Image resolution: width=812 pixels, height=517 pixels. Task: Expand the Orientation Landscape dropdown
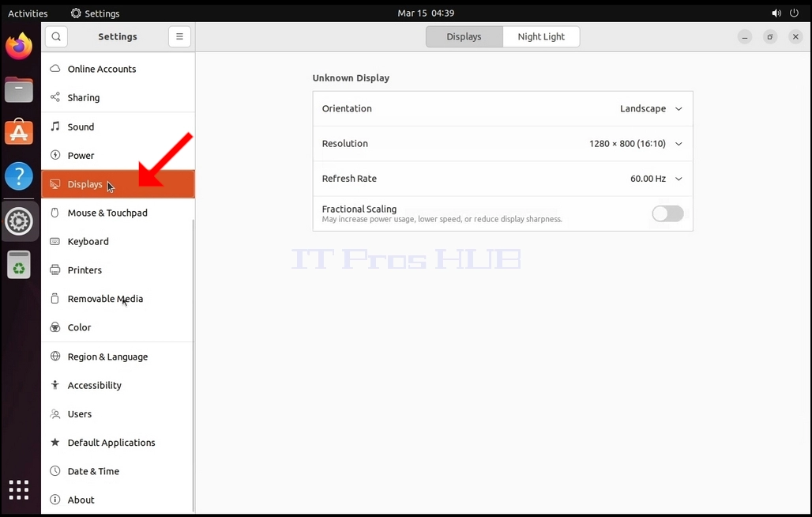651,109
